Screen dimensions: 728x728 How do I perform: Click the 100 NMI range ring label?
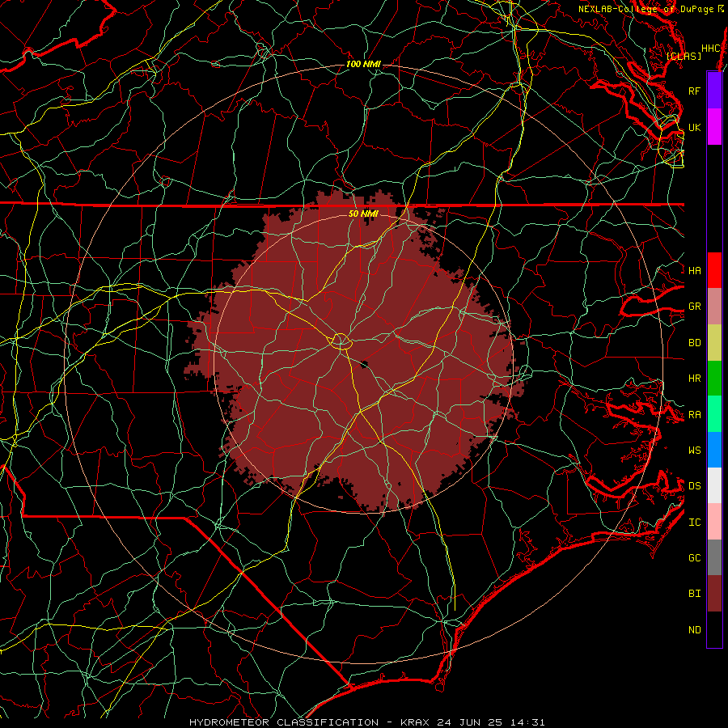tap(363, 64)
